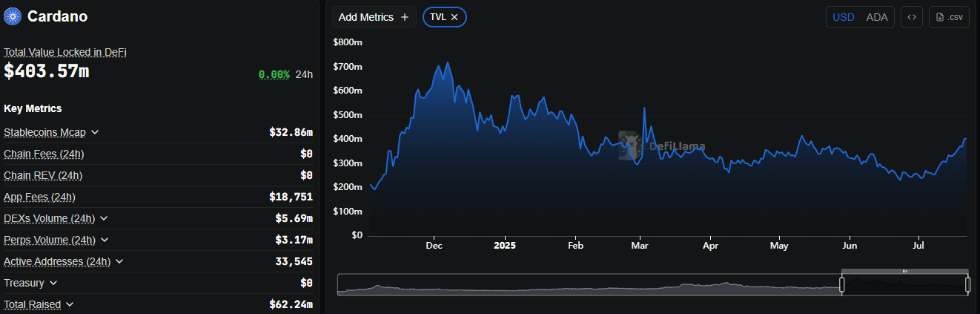Image resolution: width=980 pixels, height=314 pixels.
Task: Click the 33,545 active addresses value
Action: point(294,261)
